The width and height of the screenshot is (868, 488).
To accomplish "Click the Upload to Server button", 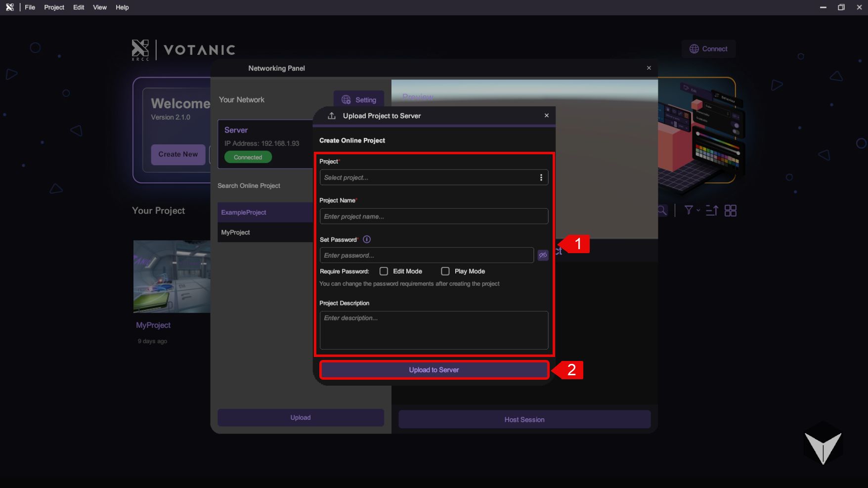I will tap(434, 370).
